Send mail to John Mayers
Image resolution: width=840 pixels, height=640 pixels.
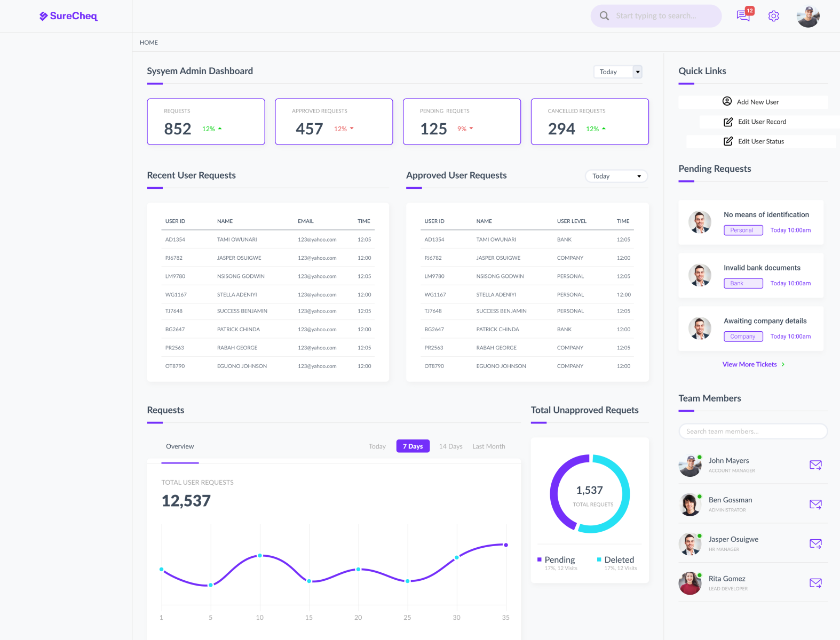click(x=815, y=465)
